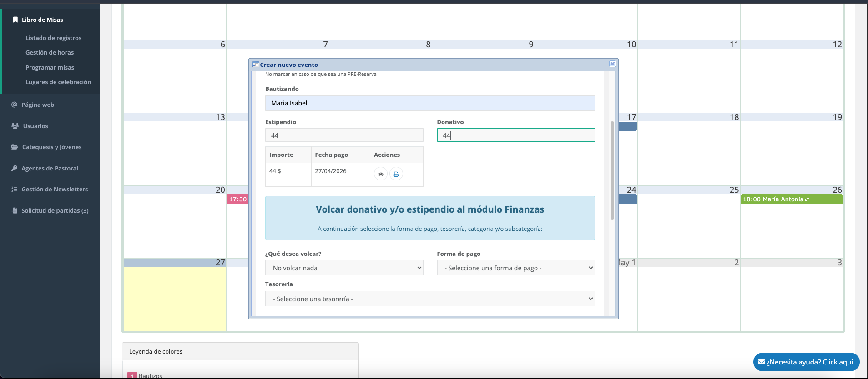Image resolution: width=868 pixels, height=379 pixels.
Task: Expand the Forma de pago dropdown
Action: 515,268
